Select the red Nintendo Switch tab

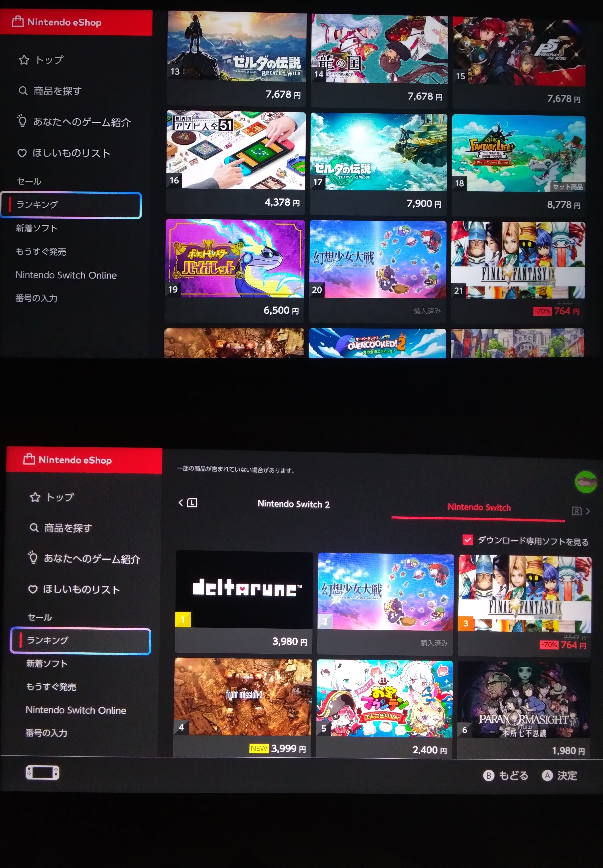[x=479, y=507]
